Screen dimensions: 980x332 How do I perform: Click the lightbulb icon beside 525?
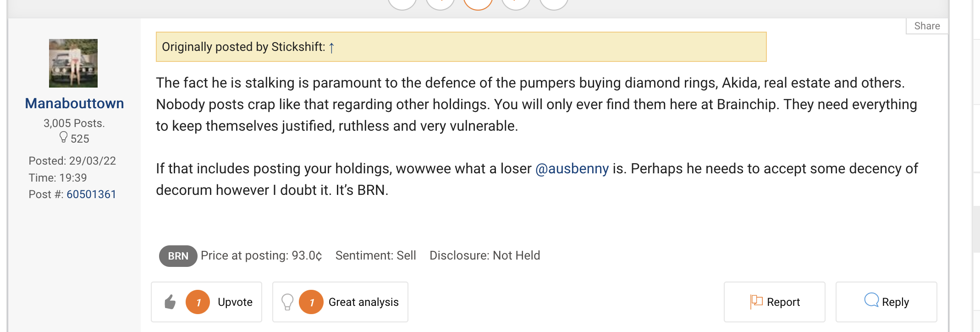point(64,138)
